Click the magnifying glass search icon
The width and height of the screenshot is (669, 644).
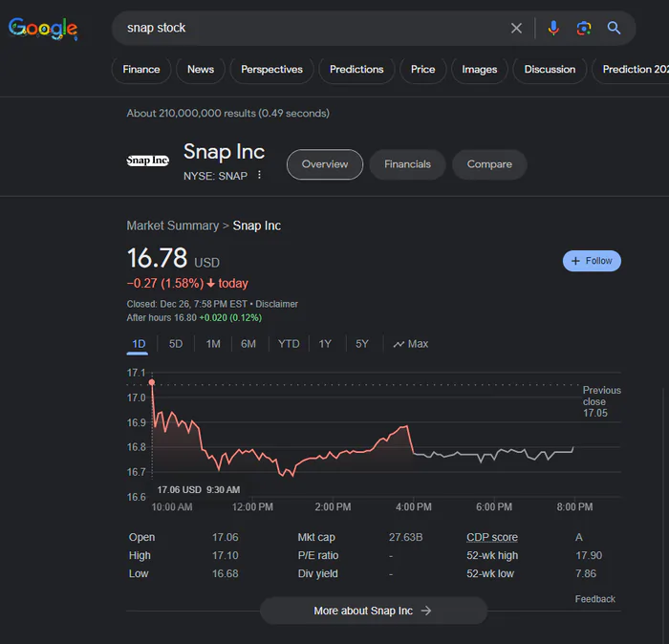(x=614, y=28)
